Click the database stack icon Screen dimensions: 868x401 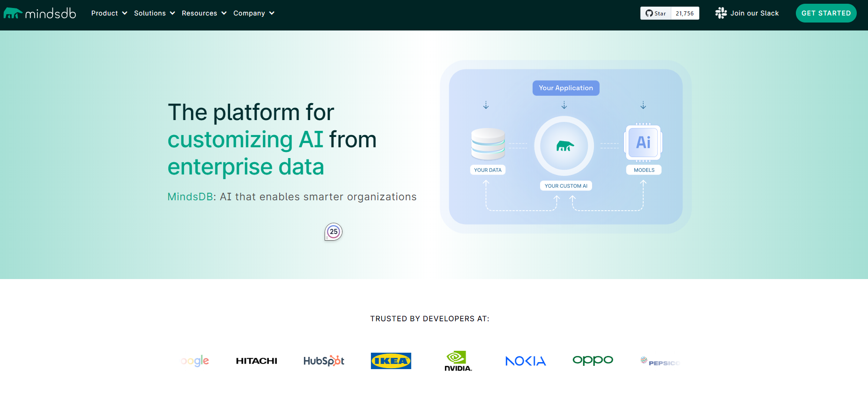[x=488, y=144]
